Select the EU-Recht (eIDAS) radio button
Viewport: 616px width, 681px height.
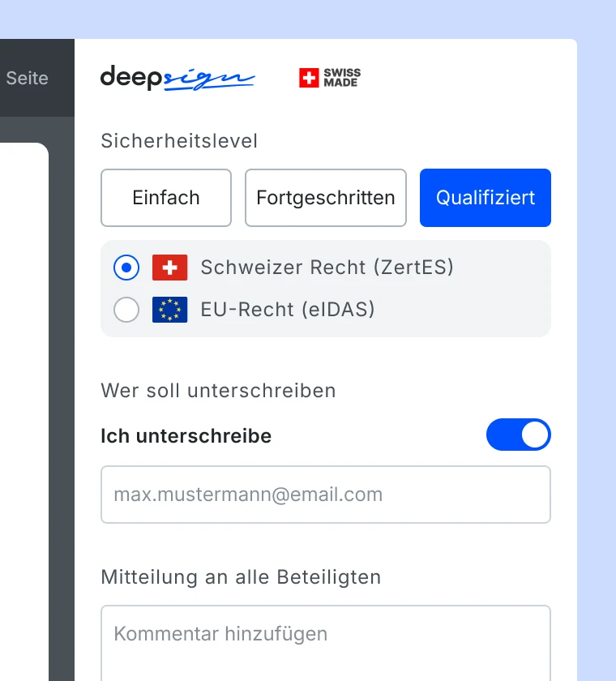click(x=126, y=310)
